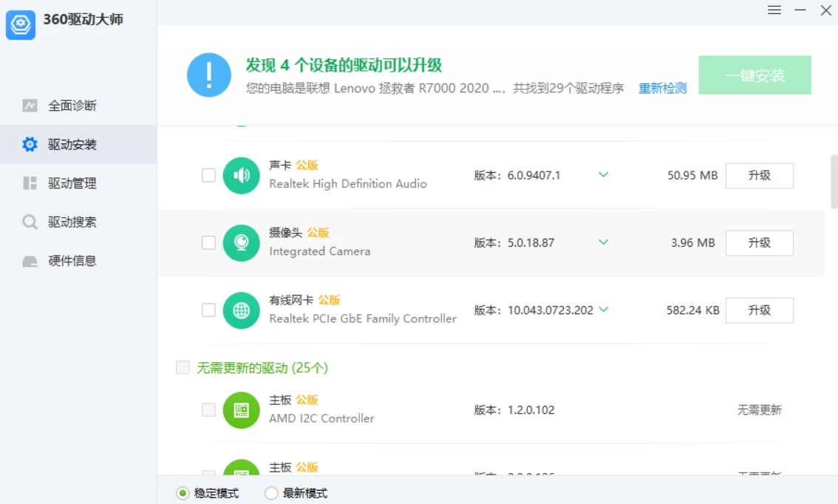Select the 最新模式 radio button
This screenshot has height=504, width=838.
pos(271,492)
